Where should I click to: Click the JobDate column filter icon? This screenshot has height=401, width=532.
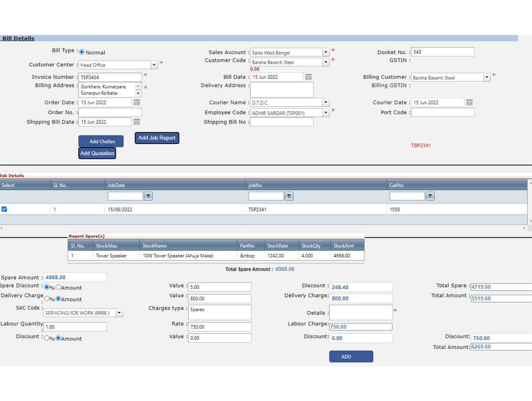point(148,196)
